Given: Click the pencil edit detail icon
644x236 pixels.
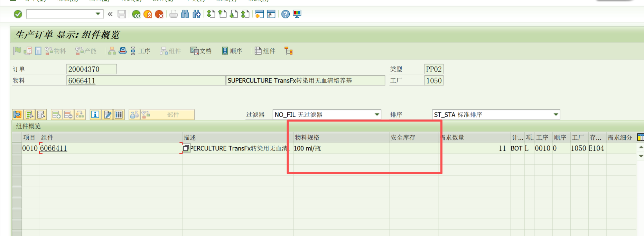Looking at the screenshot, I should (x=107, y=115).
